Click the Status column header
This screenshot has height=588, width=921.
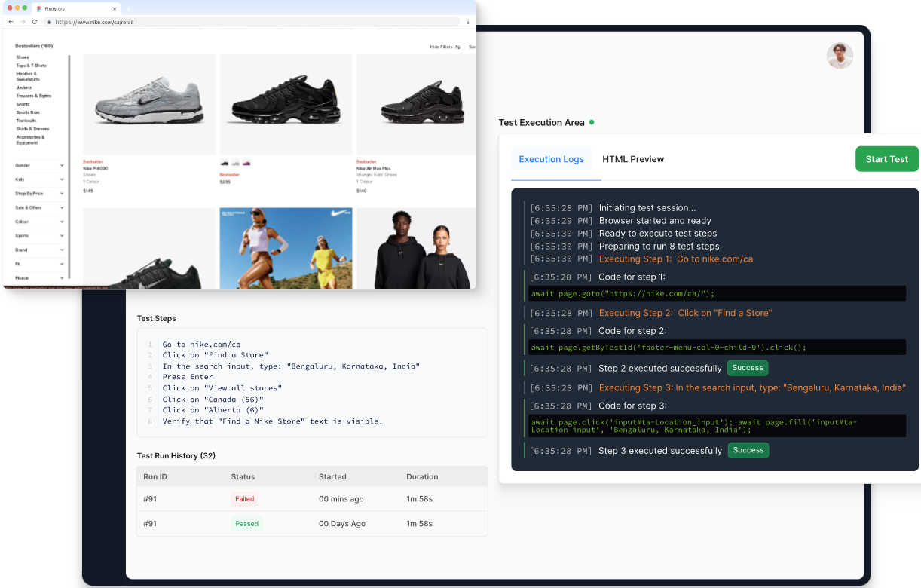click(x=243, y=476)
